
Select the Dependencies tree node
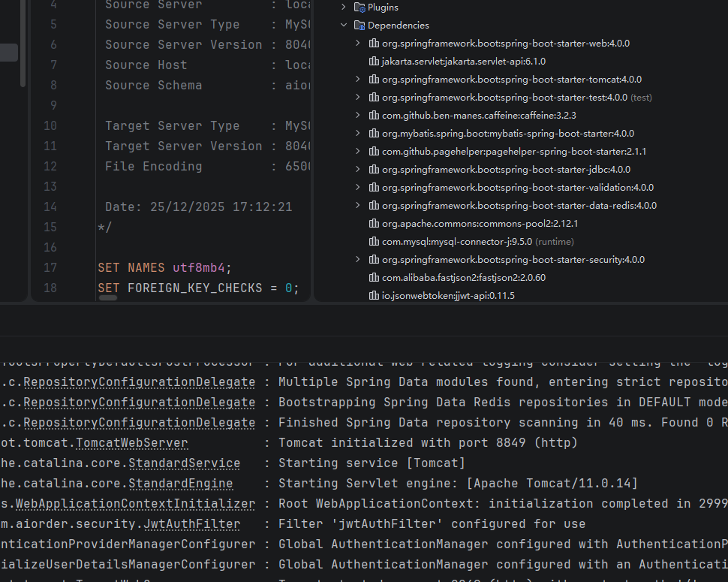[399, 25]
